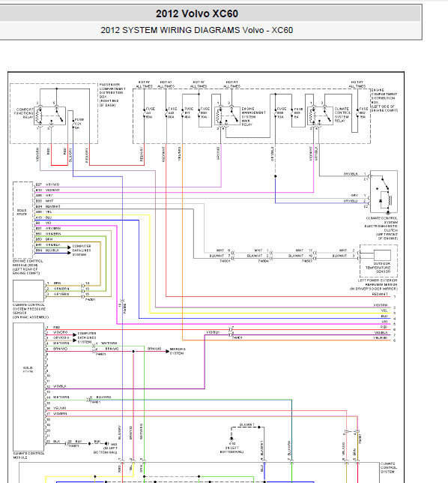This screenshot has width=448, height=483.
Task: Click ECM pin "B27 GRY/VIO"
Action: pos(47,184)
